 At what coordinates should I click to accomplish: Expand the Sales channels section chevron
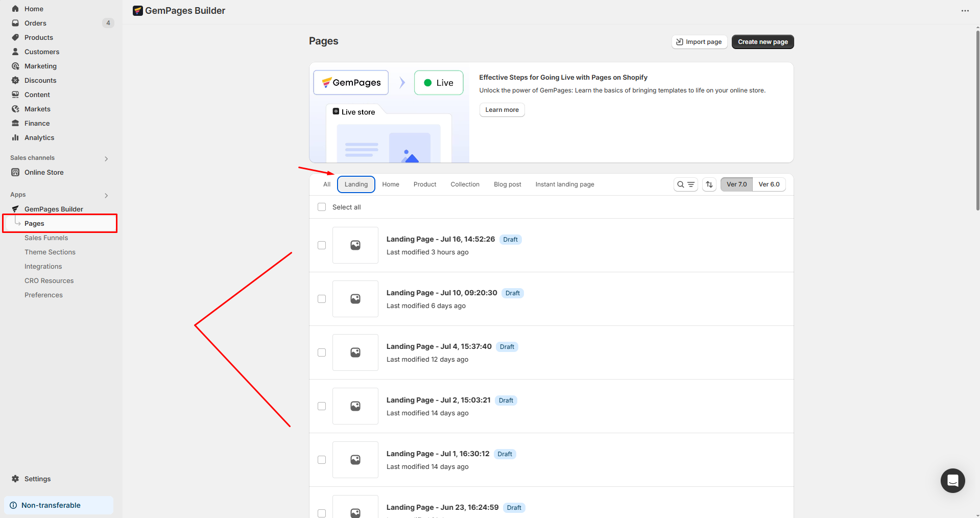pyautogui.click(x=106, y=158)
